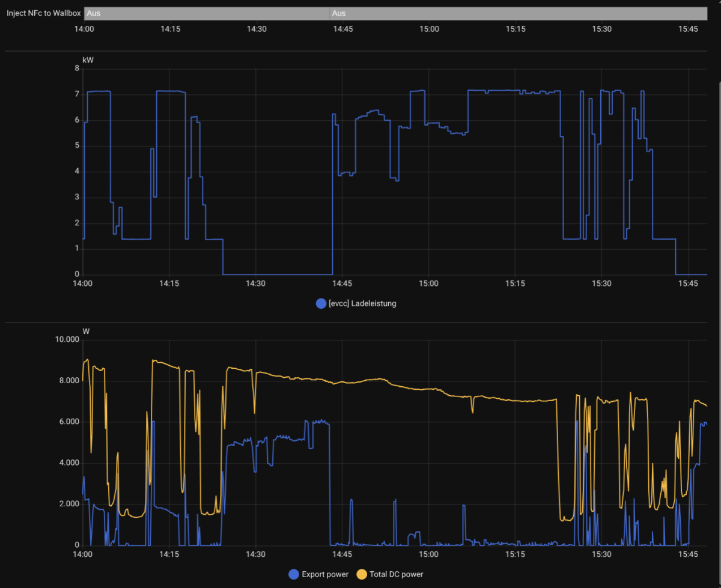
Task: Click the 15:30 label under the bottom chart
Action: (601, 554)
